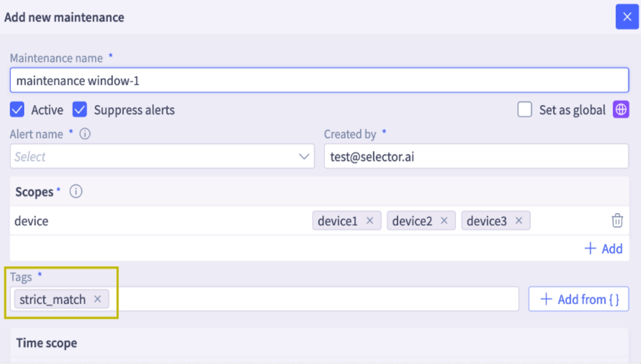
Task: Open the Alert name dropdown
Action: tap(154, 156)
